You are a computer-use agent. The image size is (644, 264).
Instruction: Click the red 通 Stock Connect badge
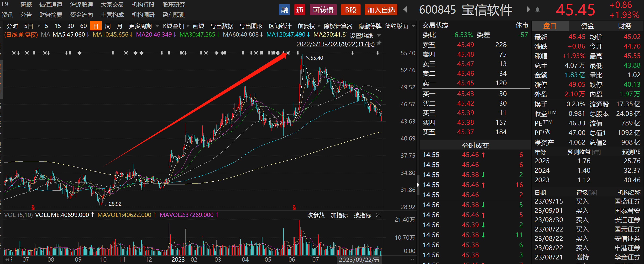pyautogui.click(x=299, y=10)
